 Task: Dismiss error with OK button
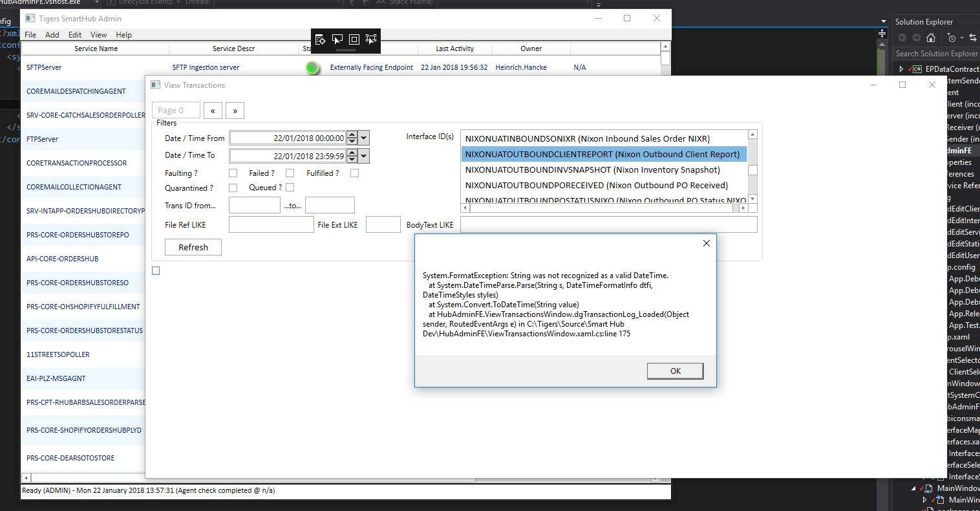tap(676, 371)
